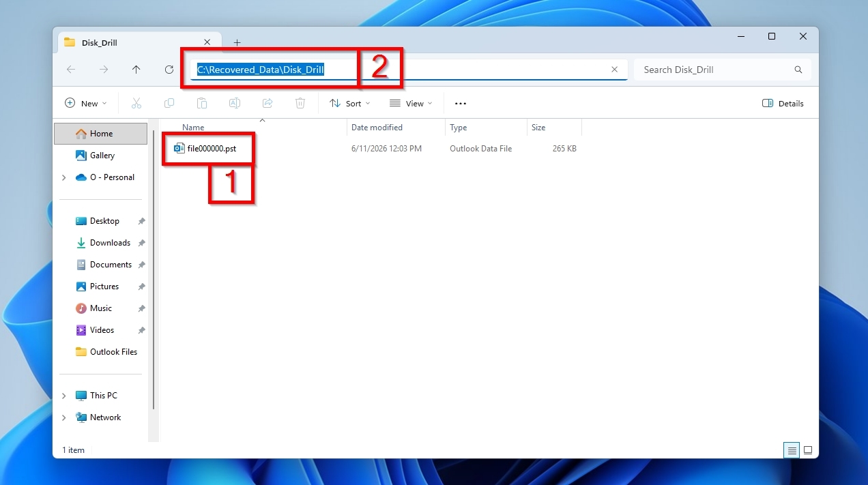
Task: Select the file000000.pst file
Action: click(205, 149)
